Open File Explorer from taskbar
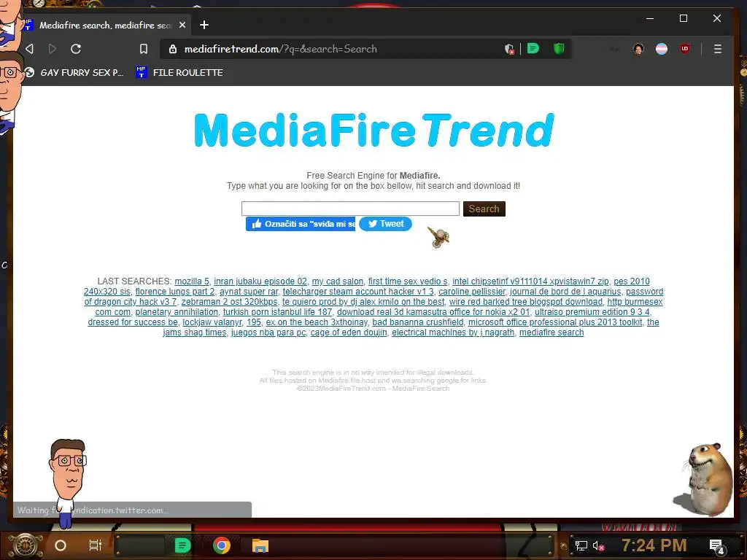This screenshot has height=560, width=747. (x=260, y=545)
